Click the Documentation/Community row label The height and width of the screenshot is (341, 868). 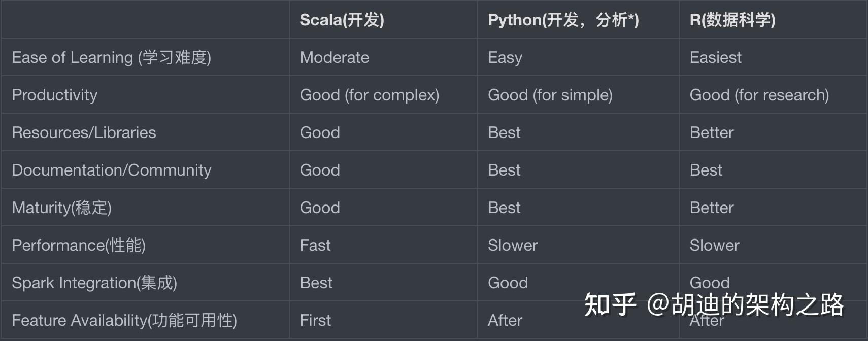click(111, 170)
